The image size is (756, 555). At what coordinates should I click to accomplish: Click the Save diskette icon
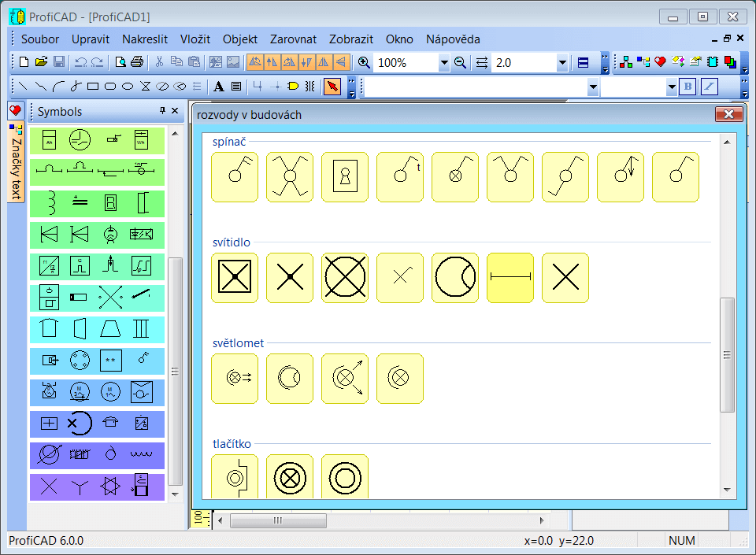[59, 62]
